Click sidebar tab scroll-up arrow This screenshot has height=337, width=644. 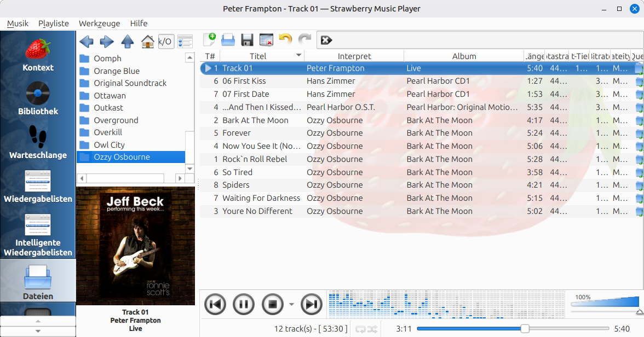(38, 321)
